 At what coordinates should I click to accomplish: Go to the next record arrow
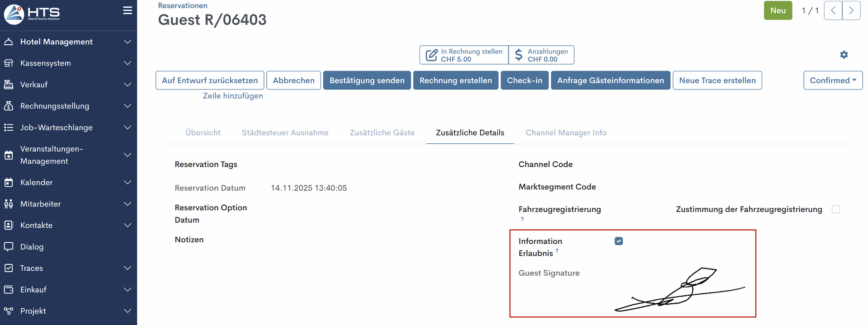coord(851,10)
